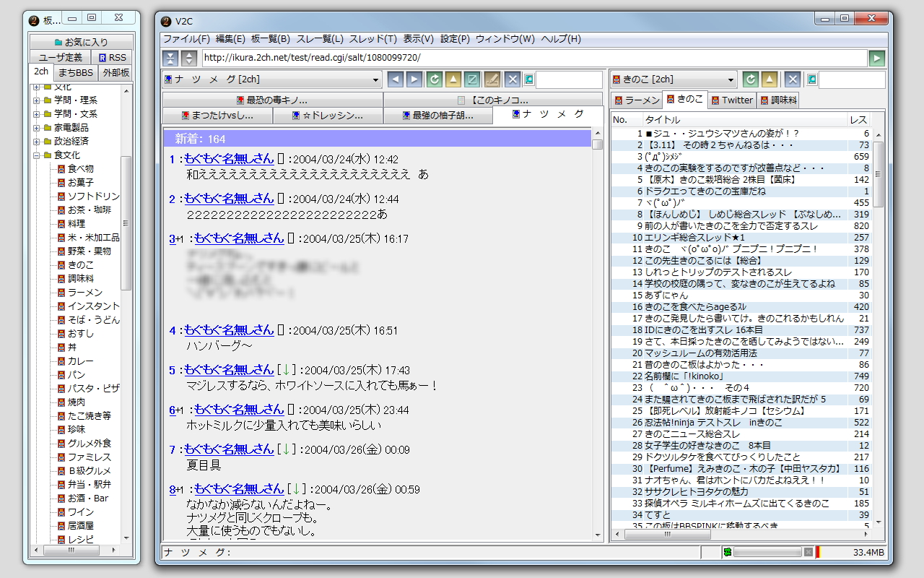Click the double-chevron icon left of address bar

click(170, 58)
